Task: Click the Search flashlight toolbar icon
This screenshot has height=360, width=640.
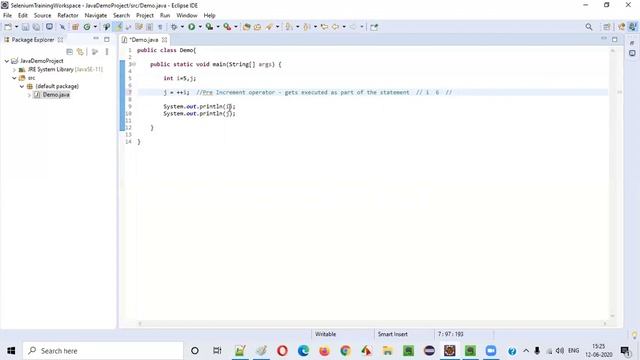Action: tap(269, 27)
